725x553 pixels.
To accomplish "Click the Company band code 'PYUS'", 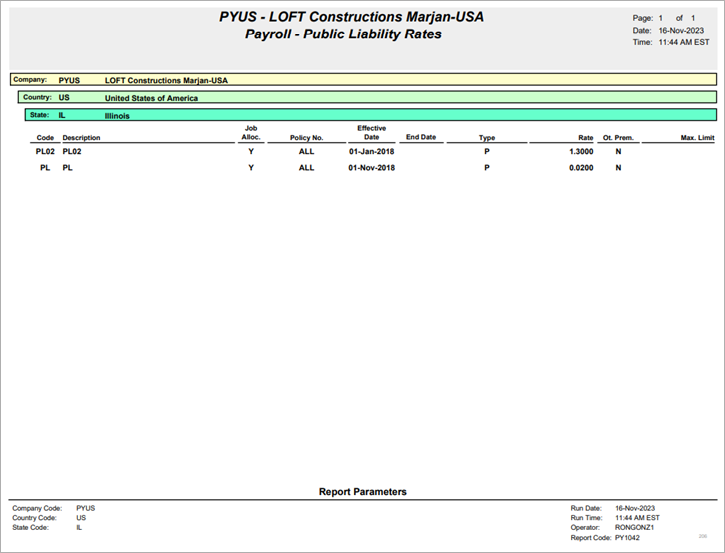I will [x=69, y=80].
